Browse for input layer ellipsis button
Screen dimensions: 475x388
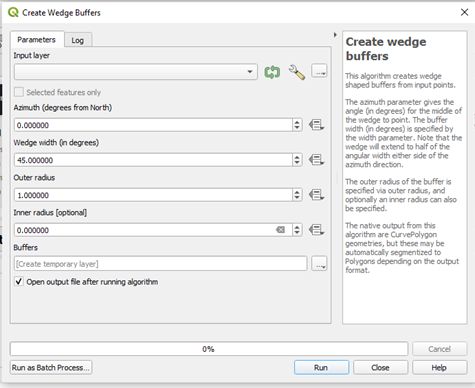pyautogui.click(x=319, y=71)
